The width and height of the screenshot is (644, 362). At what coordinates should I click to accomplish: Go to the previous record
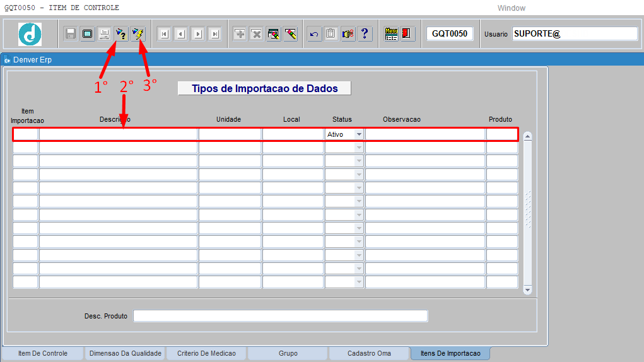click(181, 34)
